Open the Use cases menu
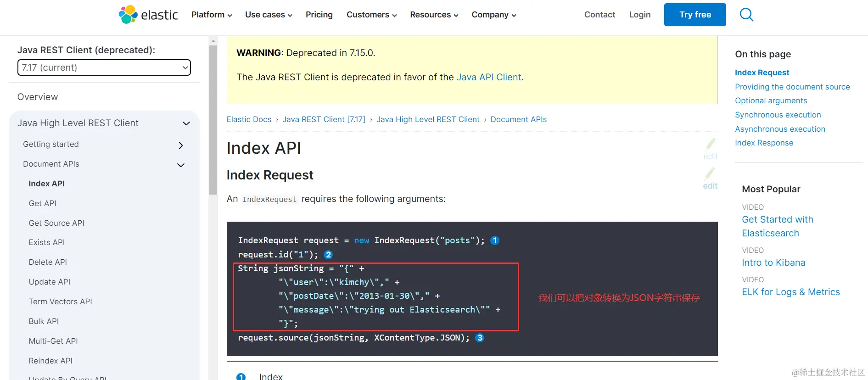Viewport: 868px width, 380px height. pyautogui.click(x=269, y=15)
